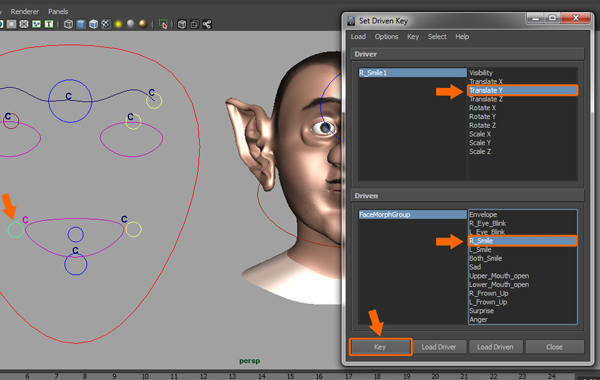
Task: Toggle X-ray shading cube icon
Action: (x=182, y=24)
